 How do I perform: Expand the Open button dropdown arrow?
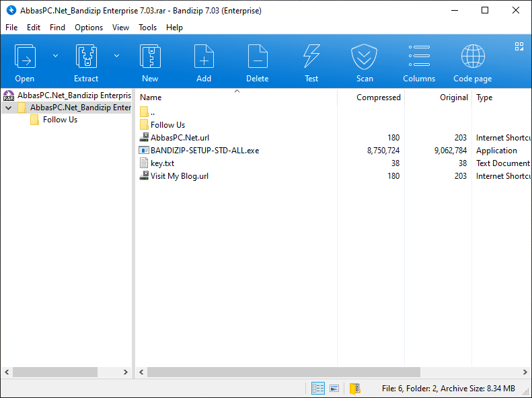coord(55,56)
